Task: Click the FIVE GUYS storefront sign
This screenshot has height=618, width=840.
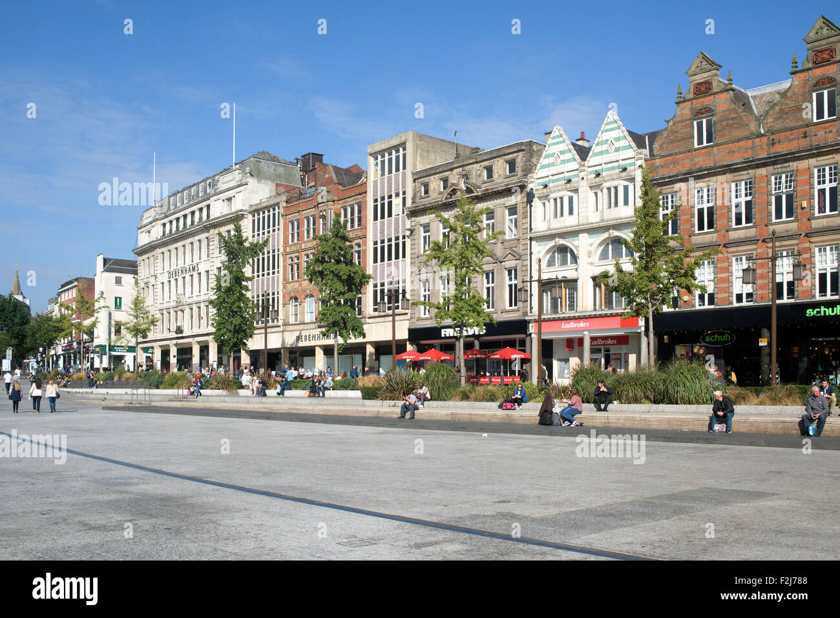Action: (x=463, y=331)
